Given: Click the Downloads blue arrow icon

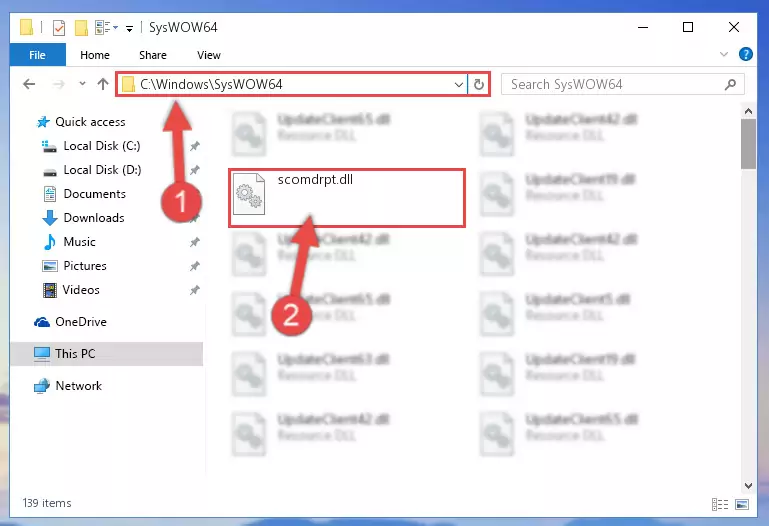Looking at the screenshot, I should click(50, 218).
